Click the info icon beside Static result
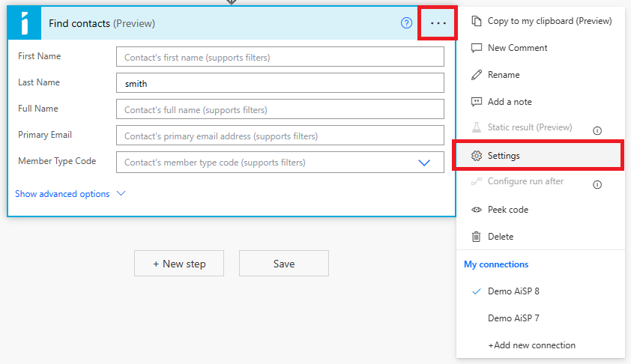Screen dimensions: 631x364 point(597,130)
